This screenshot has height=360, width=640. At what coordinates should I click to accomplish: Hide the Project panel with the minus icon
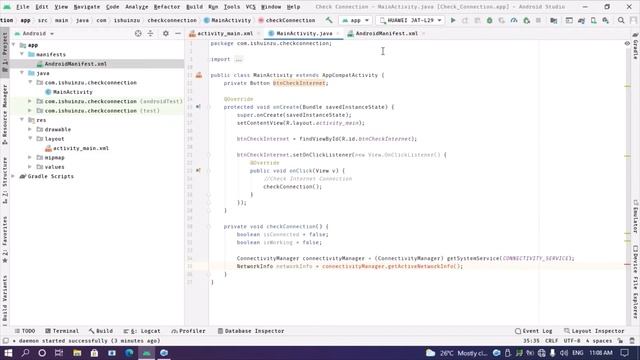pos(178,33)
